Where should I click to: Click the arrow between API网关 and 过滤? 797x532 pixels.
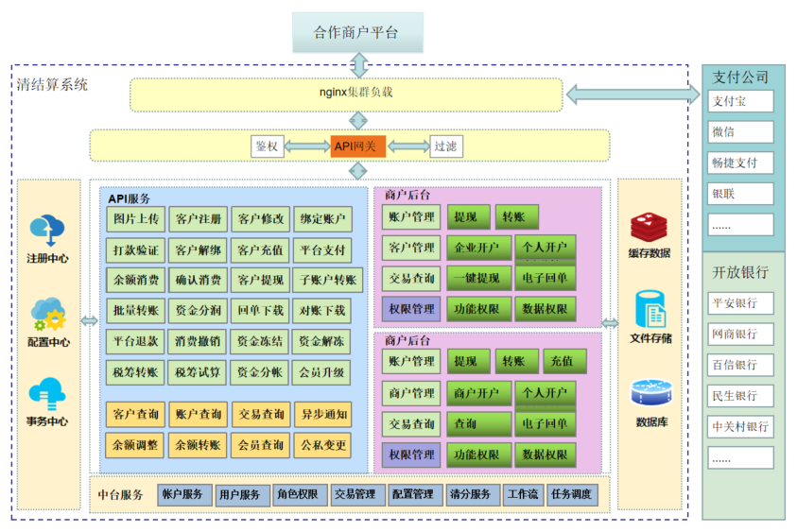point(407,146)
